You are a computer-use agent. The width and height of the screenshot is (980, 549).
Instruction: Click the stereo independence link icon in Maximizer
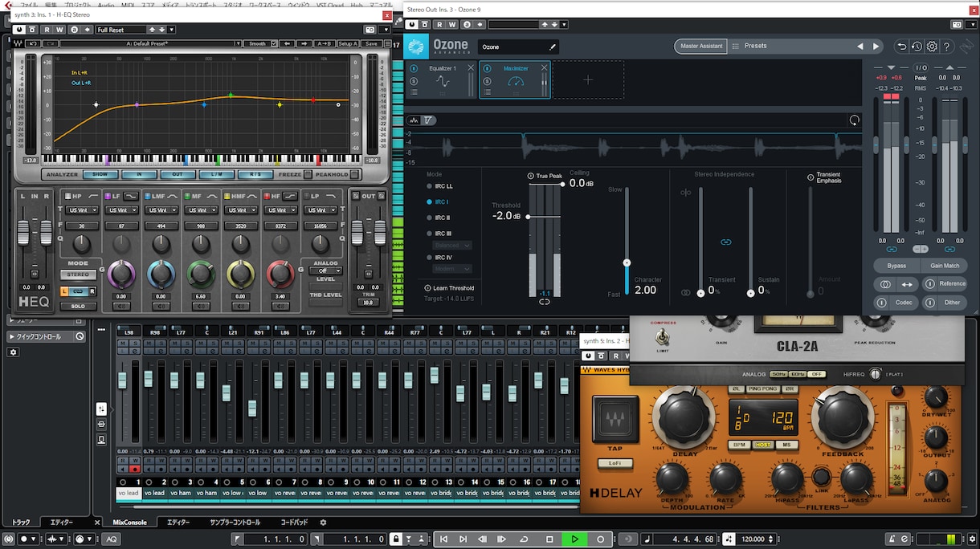coord(725,242)
